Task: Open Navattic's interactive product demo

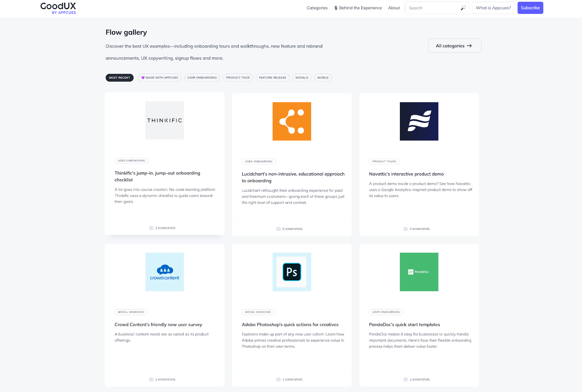Action: 406,174
